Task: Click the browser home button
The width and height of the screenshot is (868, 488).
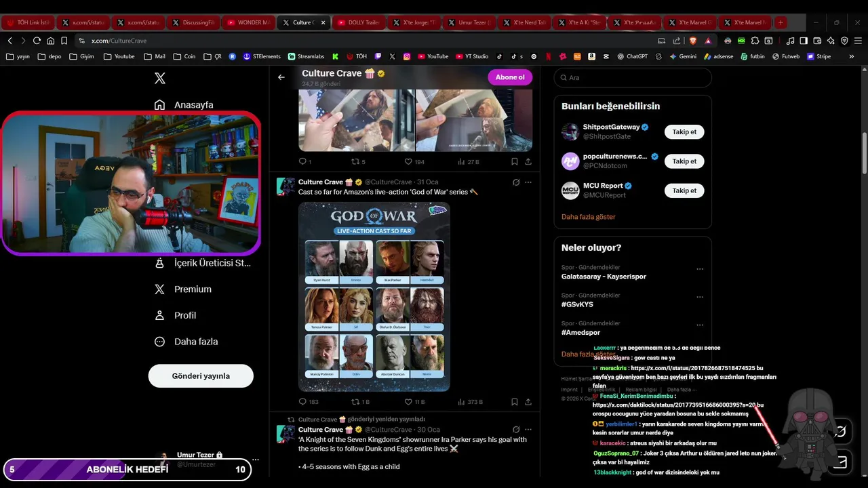Action: 50,41
